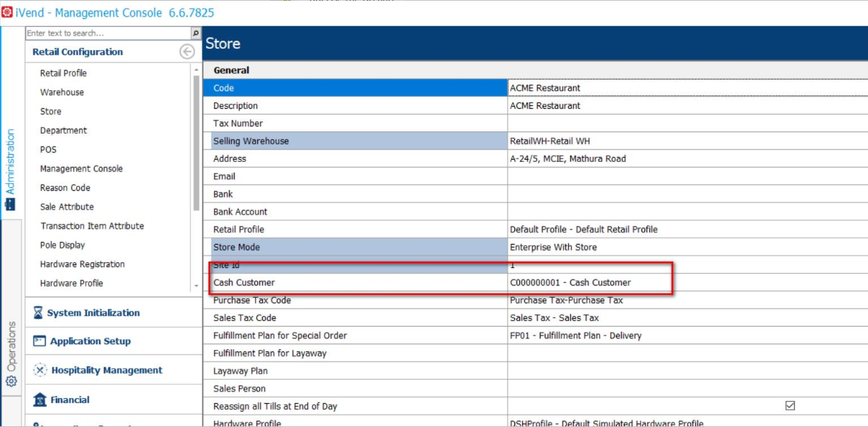Click the Address value field
This screenshot has height=427, width=868.
(688, 159)
